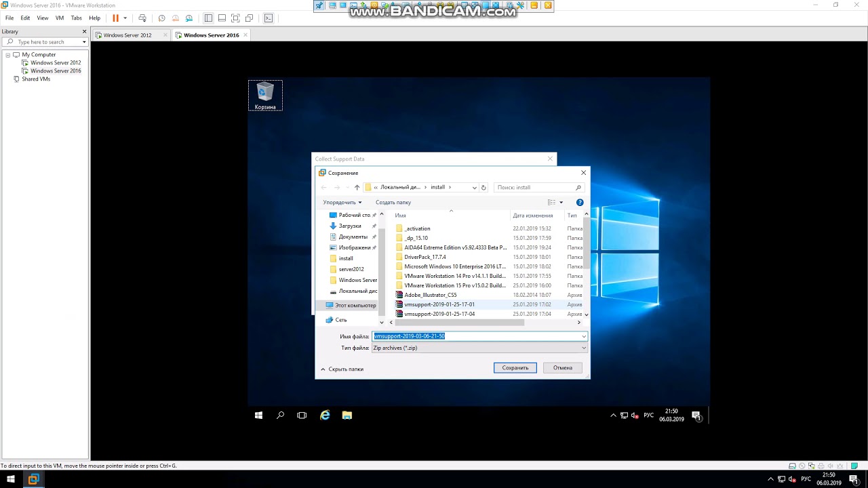This screenshot has height=488, width=868.
Task: Click Revert to Snapshot icon
Action: (x=176, y=18)
